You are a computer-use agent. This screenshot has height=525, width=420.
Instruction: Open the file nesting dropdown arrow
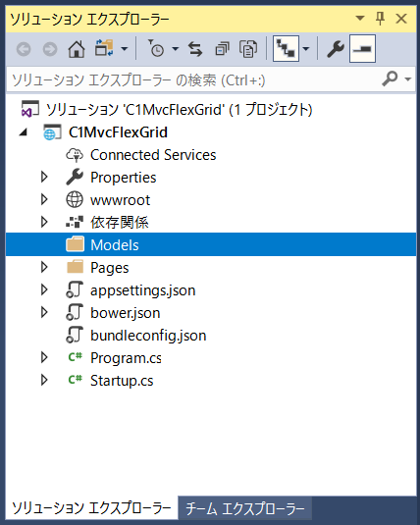[306, 49]
